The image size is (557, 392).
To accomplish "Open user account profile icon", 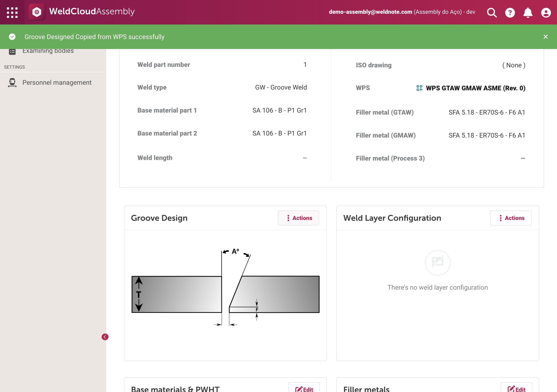I will pos(546,12).
